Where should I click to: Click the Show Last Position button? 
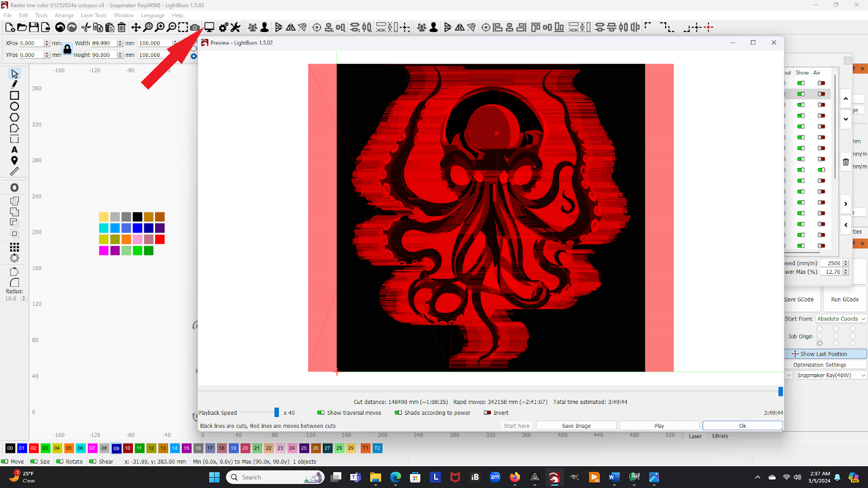pos(826,354)
